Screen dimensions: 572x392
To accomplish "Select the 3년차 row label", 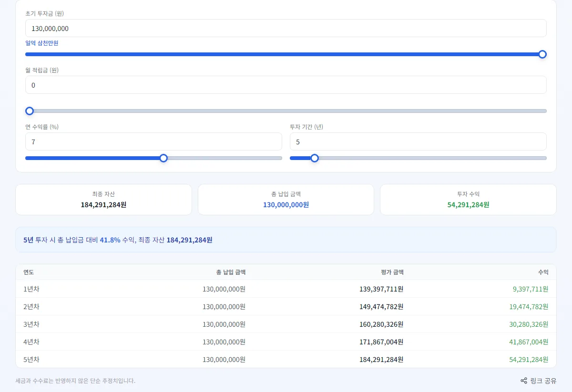I will tap(31, 324).
